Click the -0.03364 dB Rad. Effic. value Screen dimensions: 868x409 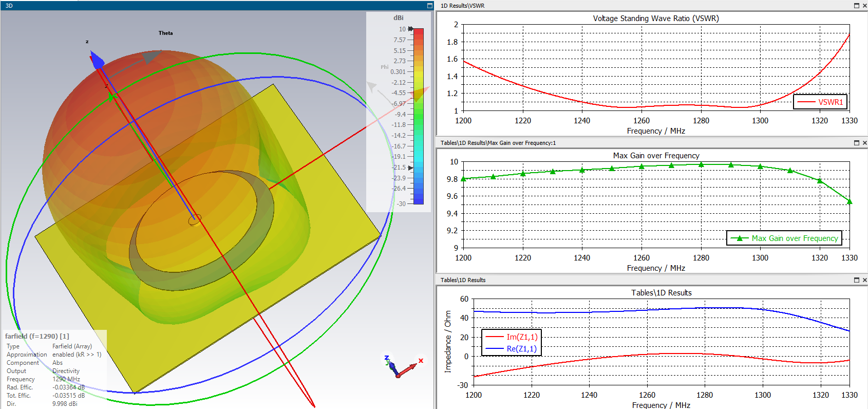pyautogui.click(x=68, y=387)
